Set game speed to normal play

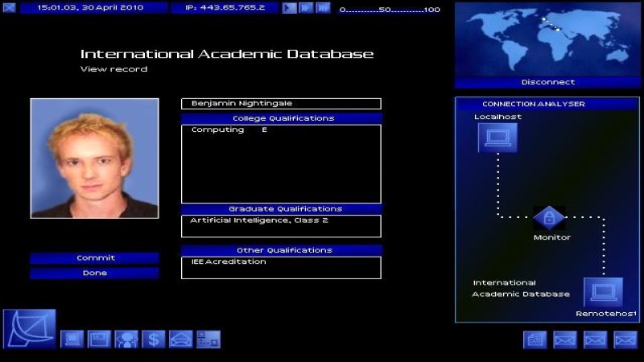[289, 8]
